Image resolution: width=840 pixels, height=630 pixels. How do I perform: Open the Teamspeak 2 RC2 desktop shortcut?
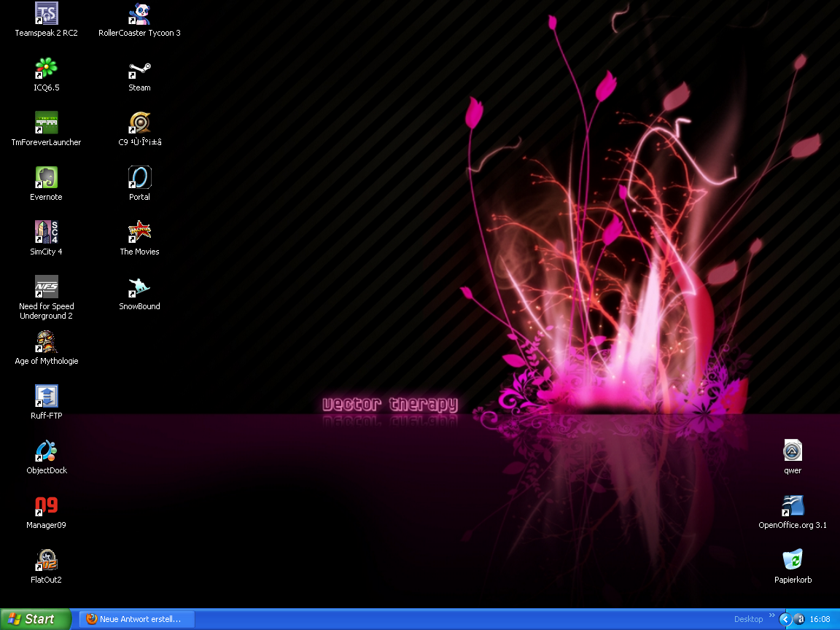coord(46,13)
